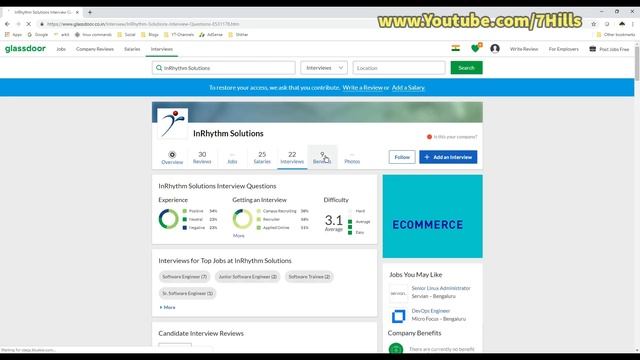
Task: Switch to the Photos tab
Action: pos(352,158)
